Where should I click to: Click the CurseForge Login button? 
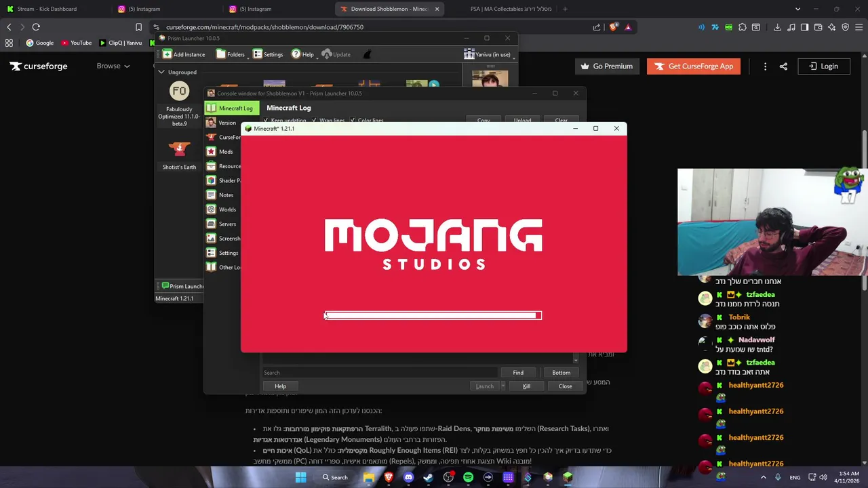coord(823,66)
